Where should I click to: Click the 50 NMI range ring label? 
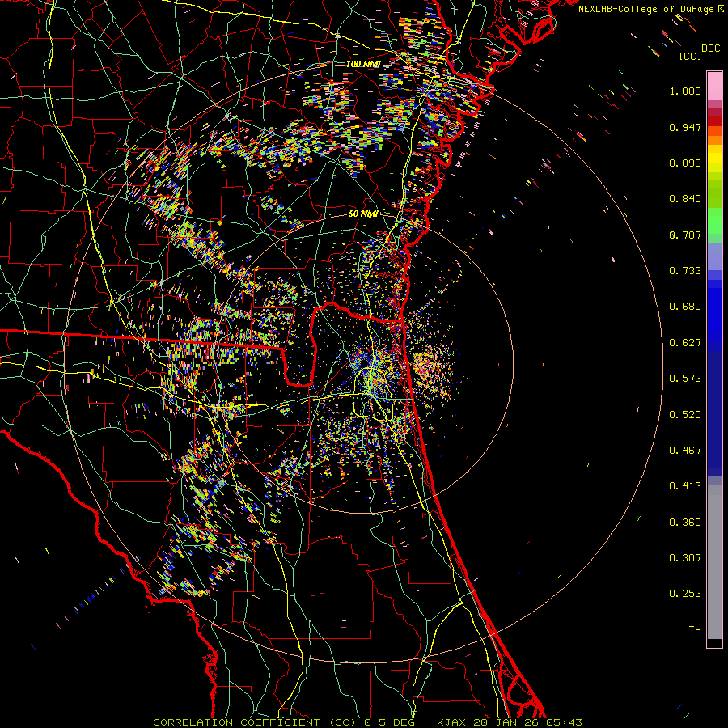point(363,214)
